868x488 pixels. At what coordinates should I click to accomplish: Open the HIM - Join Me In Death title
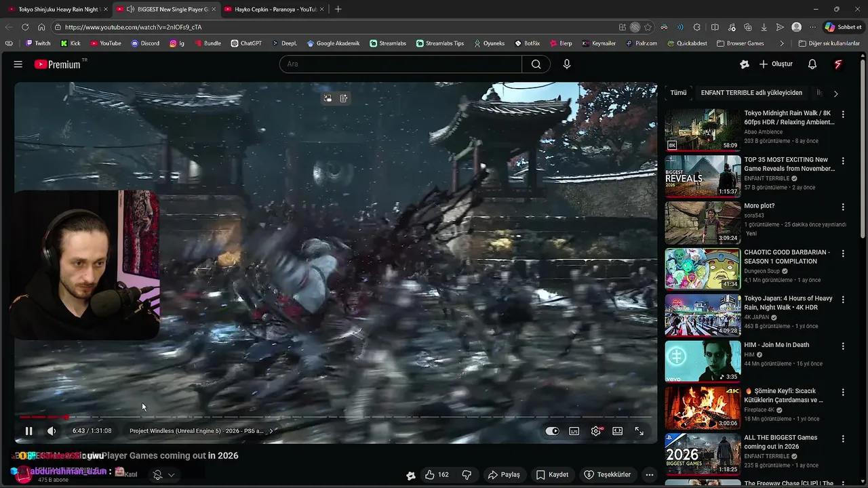776,345
